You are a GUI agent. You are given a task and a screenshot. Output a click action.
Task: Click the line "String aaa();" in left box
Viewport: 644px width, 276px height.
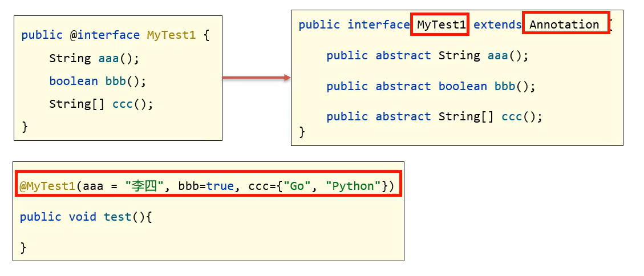94,58
